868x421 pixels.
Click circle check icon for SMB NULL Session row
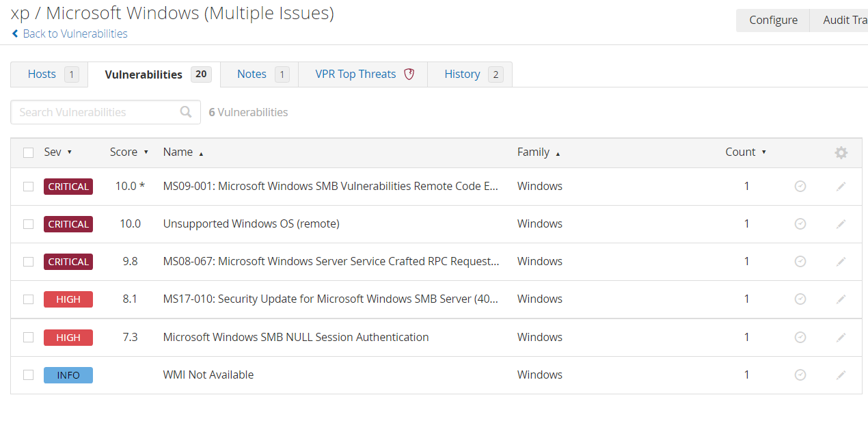click(800, 337)
